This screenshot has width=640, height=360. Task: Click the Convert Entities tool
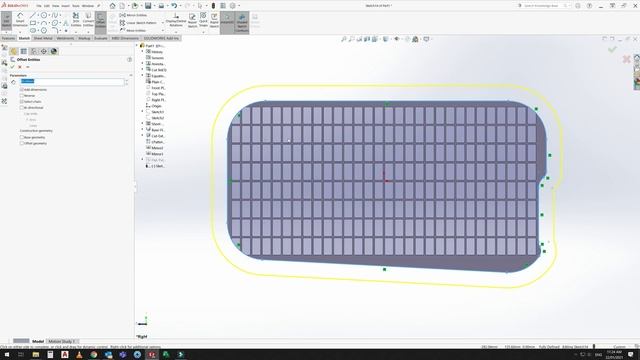(88, 20)
